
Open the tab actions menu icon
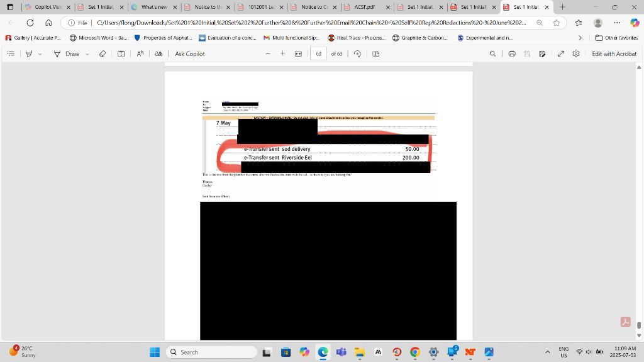click(10, 7)
